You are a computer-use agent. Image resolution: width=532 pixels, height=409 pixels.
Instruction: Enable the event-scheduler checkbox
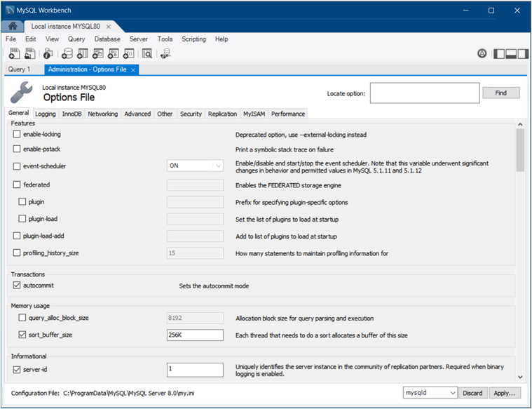[x=17, y=166]
